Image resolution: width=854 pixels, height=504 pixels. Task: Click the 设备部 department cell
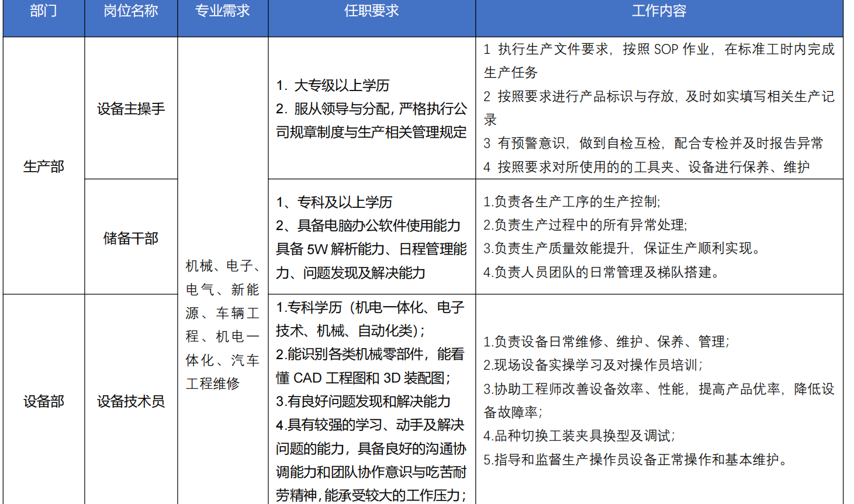43,401
